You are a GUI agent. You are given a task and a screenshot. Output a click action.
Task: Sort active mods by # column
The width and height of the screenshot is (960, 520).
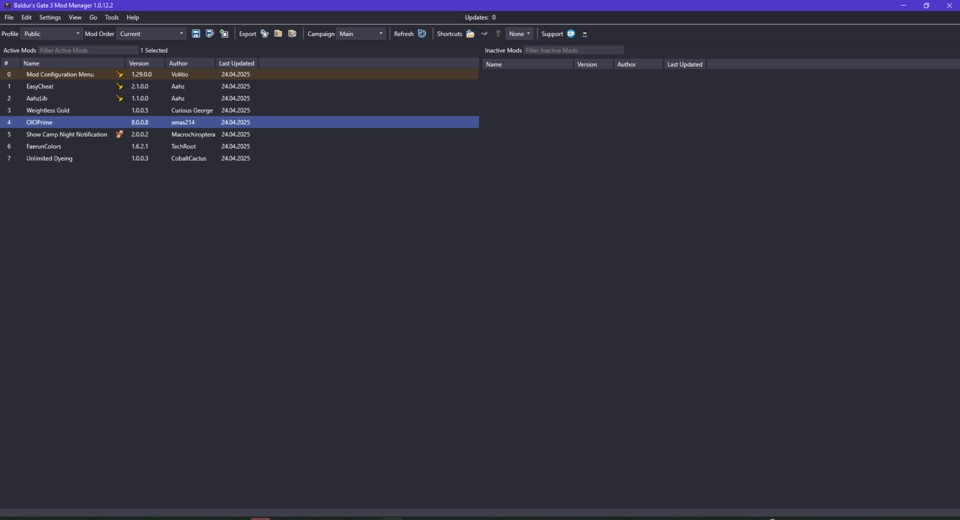(10, 63)
